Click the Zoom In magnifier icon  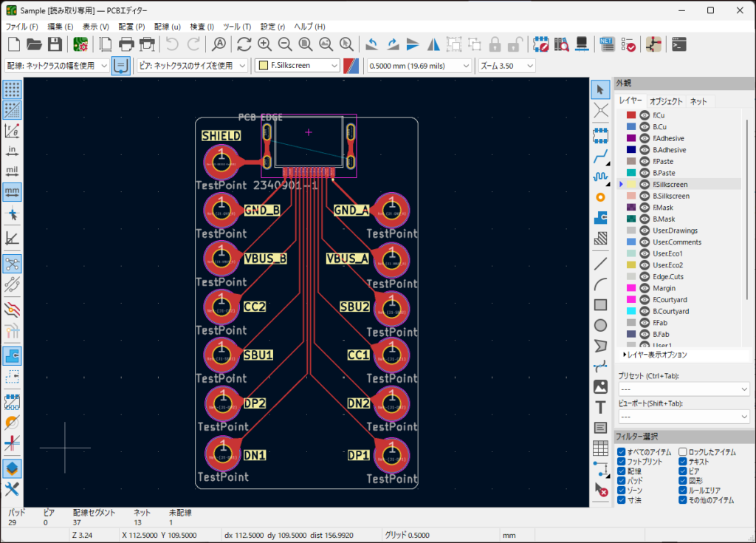tap(264, 44)
